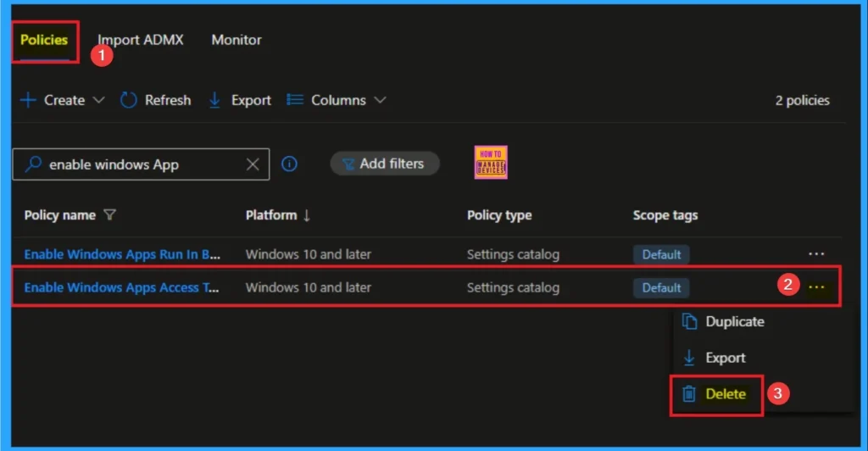Expand the Columns dropdown chevron
Image resolution: width=868 pixels, height=451 pixels.
380,100
